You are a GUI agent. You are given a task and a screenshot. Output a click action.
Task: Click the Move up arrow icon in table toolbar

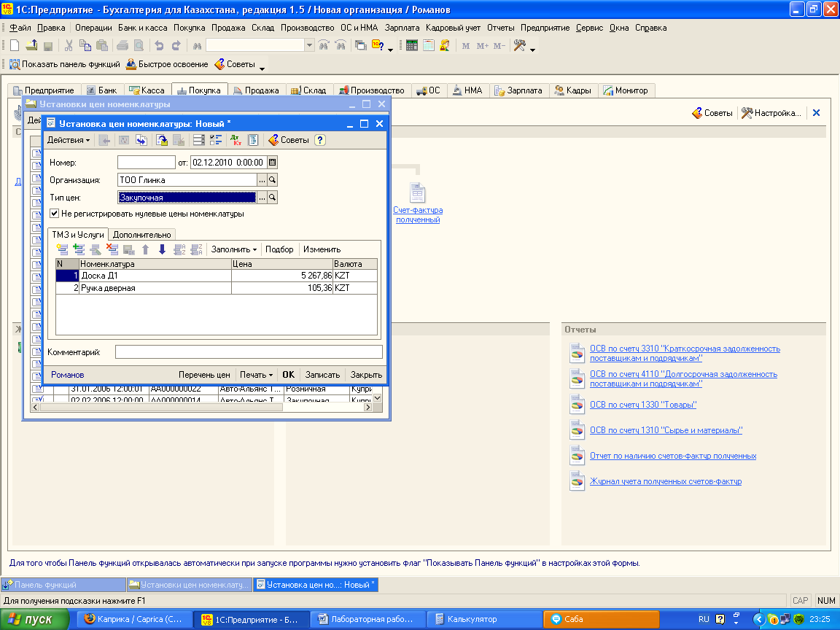click(x=145, y=249)
